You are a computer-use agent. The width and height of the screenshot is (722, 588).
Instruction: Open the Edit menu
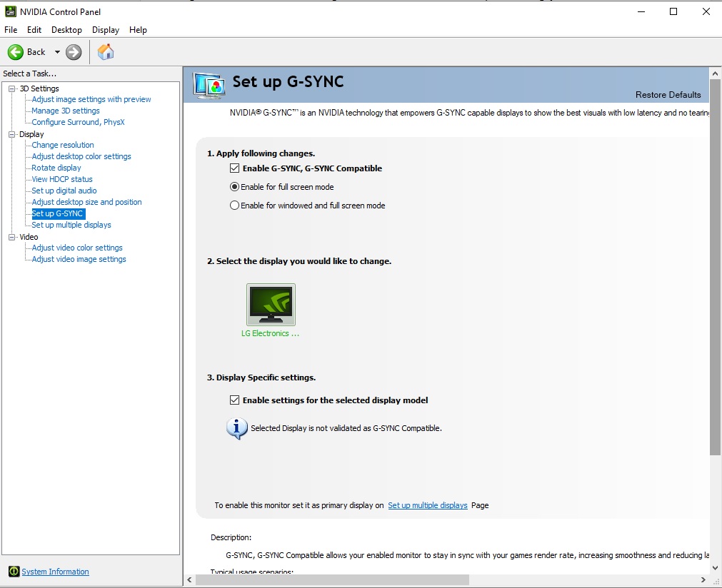(x=34, y=30)
